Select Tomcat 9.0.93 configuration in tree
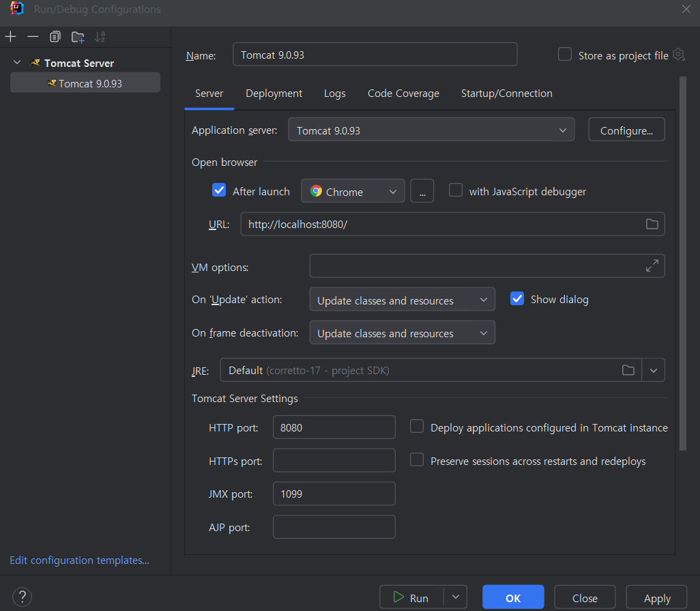This screenshot has width=700, height=611. [x=85, y=83]
